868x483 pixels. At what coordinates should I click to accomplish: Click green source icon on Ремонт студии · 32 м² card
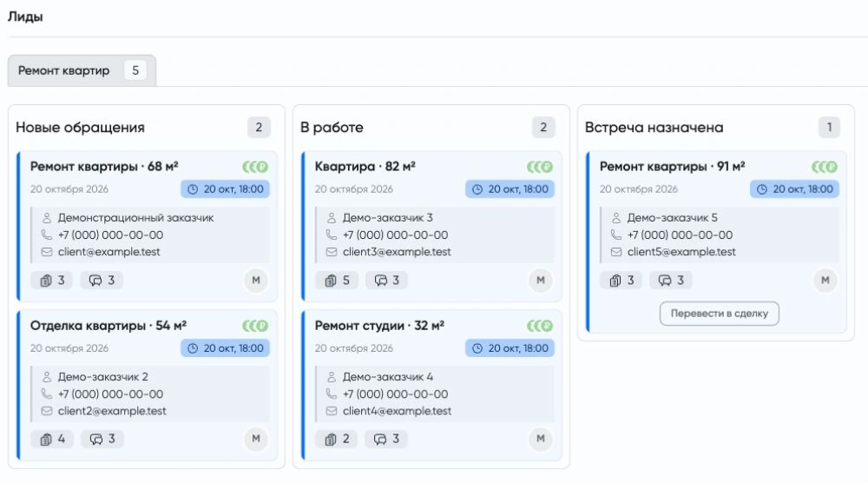[x=540, y=326]
